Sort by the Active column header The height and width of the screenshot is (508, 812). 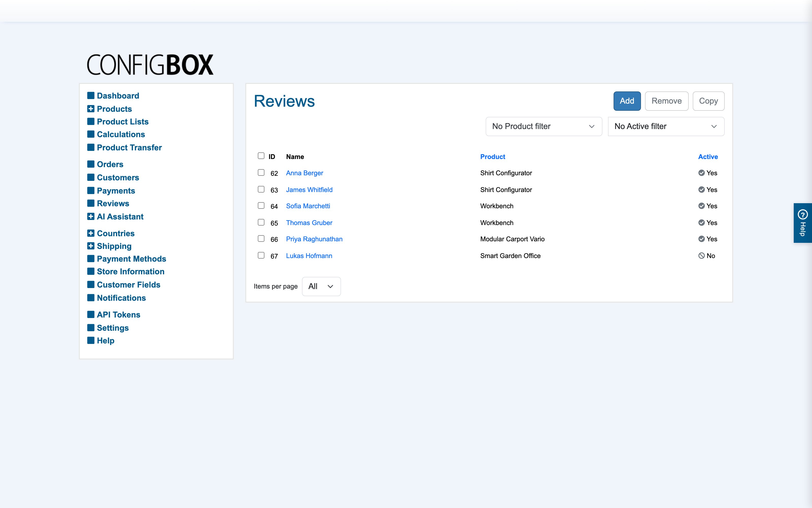tap(708, 156)
